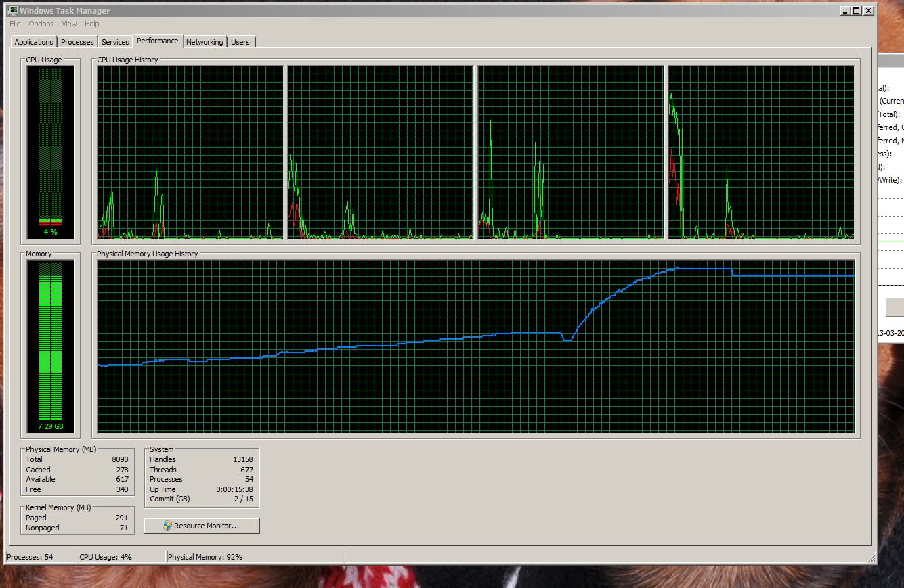Click the Cached memory value 278
The width and height of the screenshot is (904, 588).
122,470
